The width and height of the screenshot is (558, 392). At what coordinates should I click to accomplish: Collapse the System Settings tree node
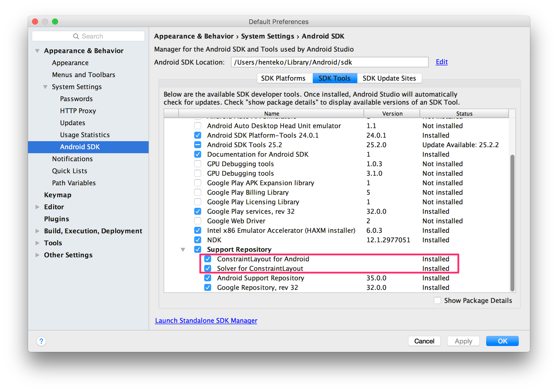click(x=45, y=87)
